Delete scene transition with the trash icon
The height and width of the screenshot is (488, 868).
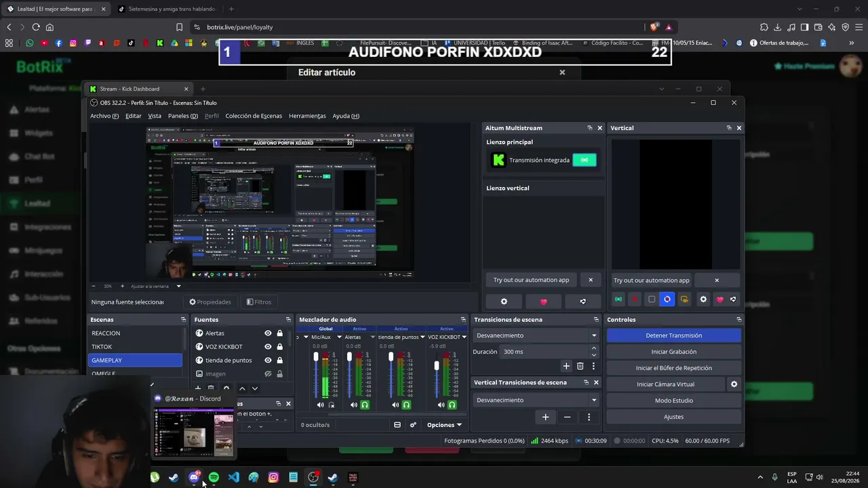(580, 366)
